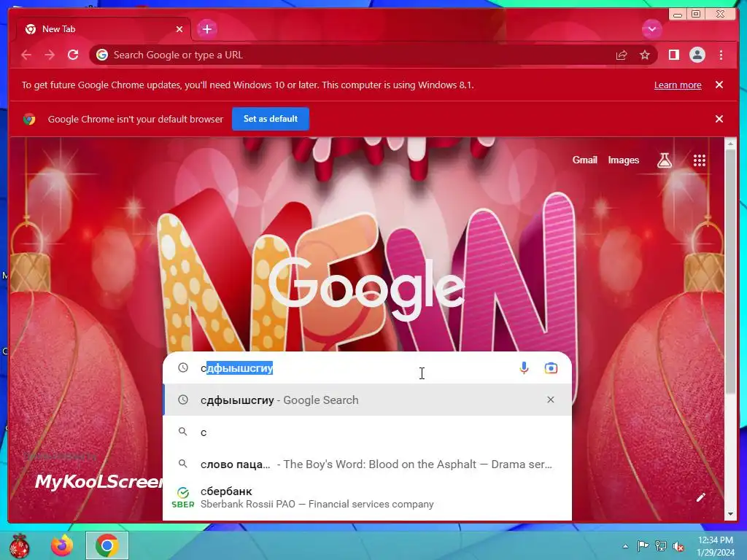747x560 pixels.
Task: Open Chrome three-dot menu
Action: tap(721, 55)
